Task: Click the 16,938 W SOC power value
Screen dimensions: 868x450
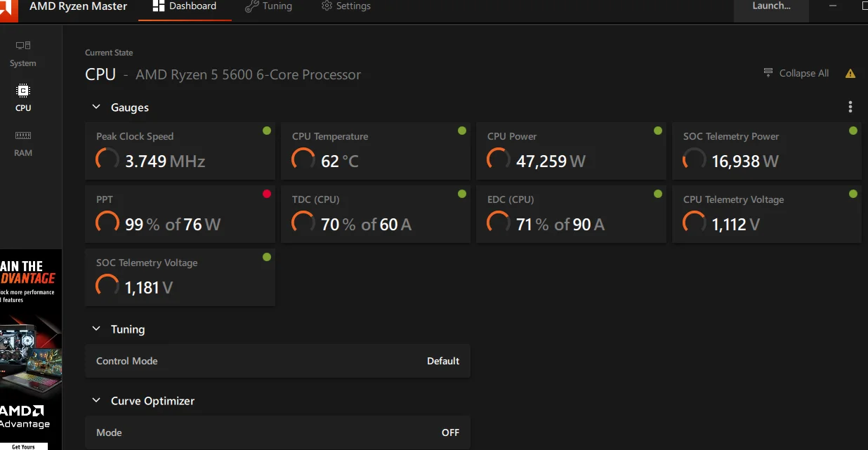Action: point(745,161)
